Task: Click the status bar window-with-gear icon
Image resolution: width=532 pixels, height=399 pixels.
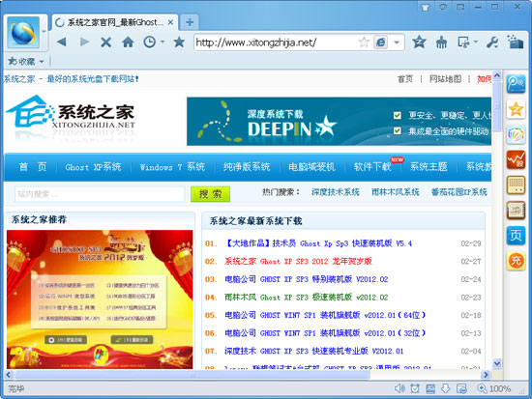Action: coord(461,388)
